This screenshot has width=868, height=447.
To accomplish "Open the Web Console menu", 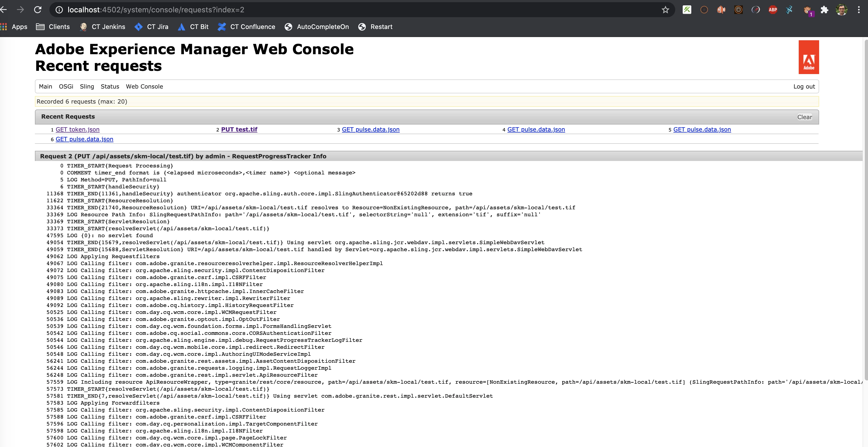I will 144,86.
